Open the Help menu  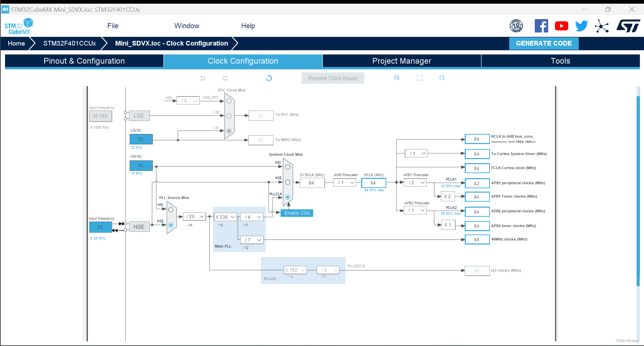pyautogui.click(x=248, y=26)
